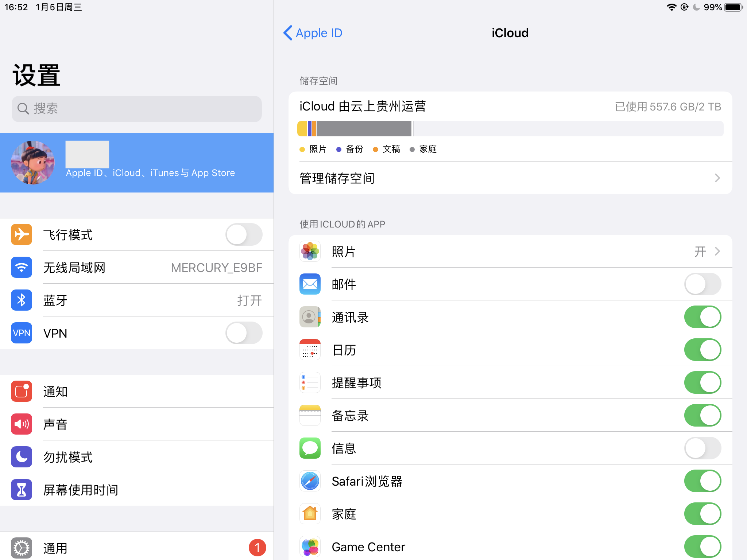Tap the Reminders app icon
Image resolution: width=747 pixels, height=560 pixels.
(x=310, y=382)
